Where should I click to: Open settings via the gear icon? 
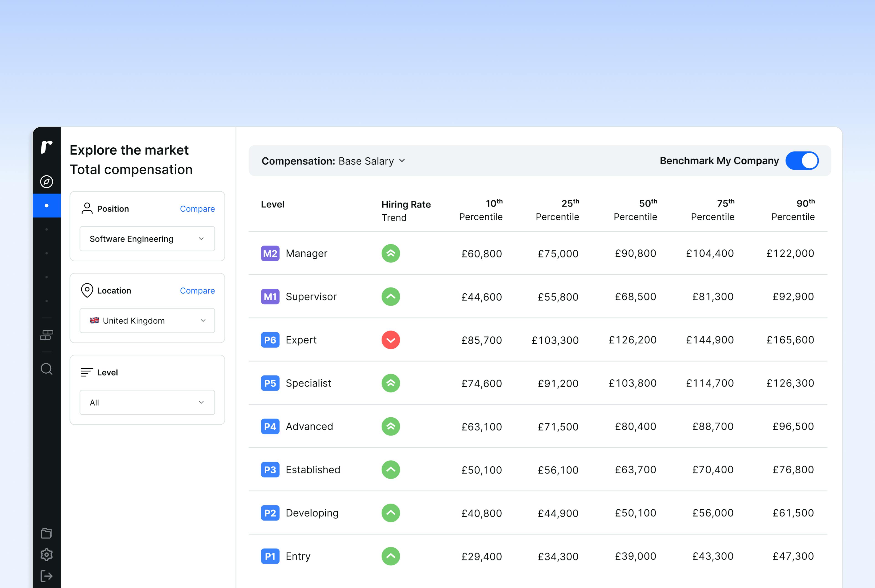[46, 555]
